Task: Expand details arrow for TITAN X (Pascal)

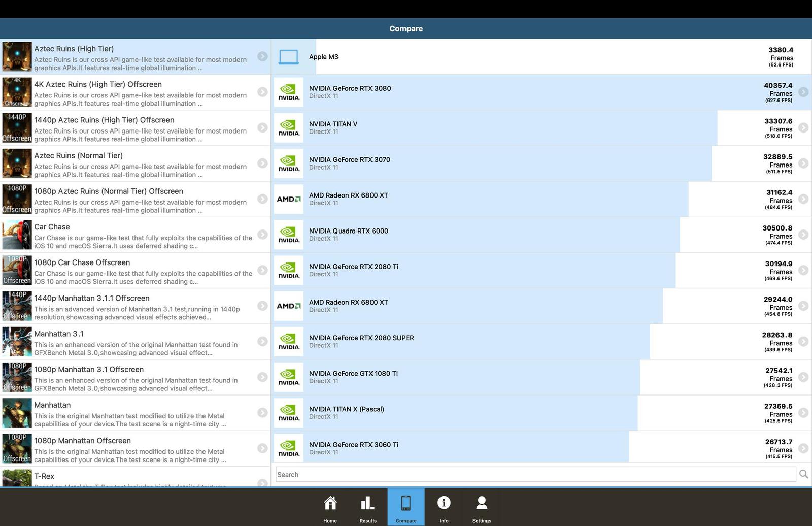Action: [803, 413]
